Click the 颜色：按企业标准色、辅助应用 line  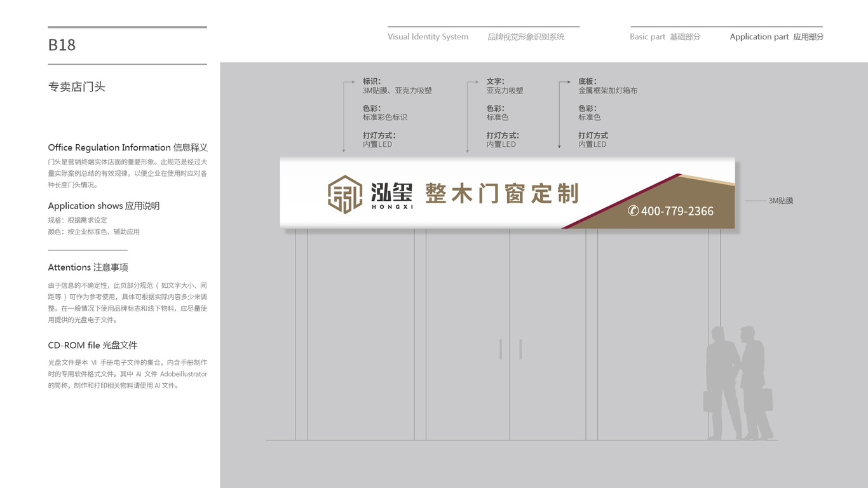(x=93, y=232)
